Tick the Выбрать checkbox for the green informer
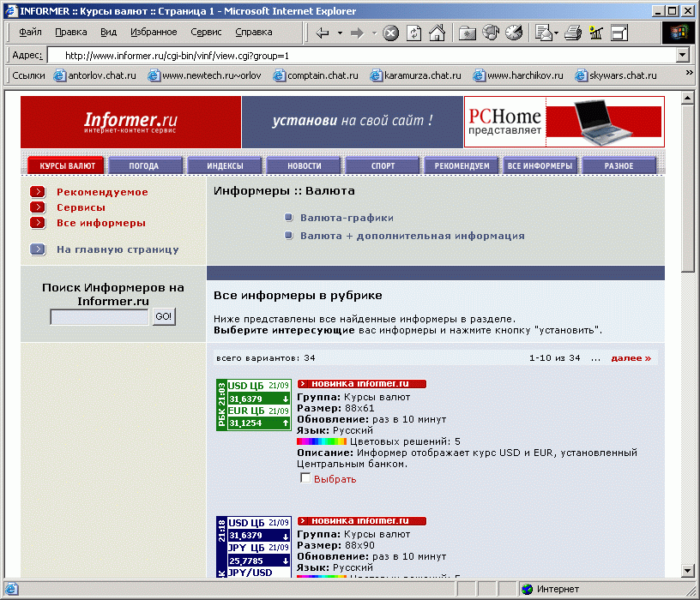Viewport: 700px width, 600px height. [x=305, y=477]
